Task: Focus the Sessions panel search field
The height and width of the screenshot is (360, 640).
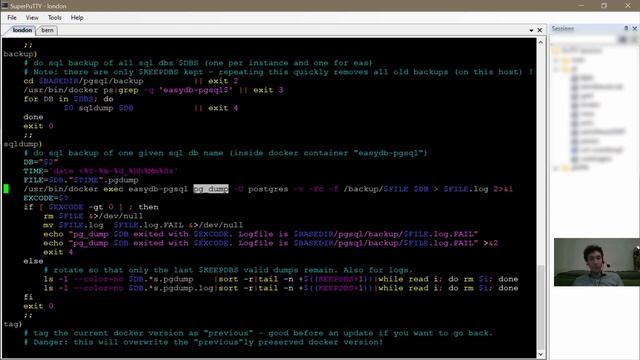Action: tap(584, 40)
